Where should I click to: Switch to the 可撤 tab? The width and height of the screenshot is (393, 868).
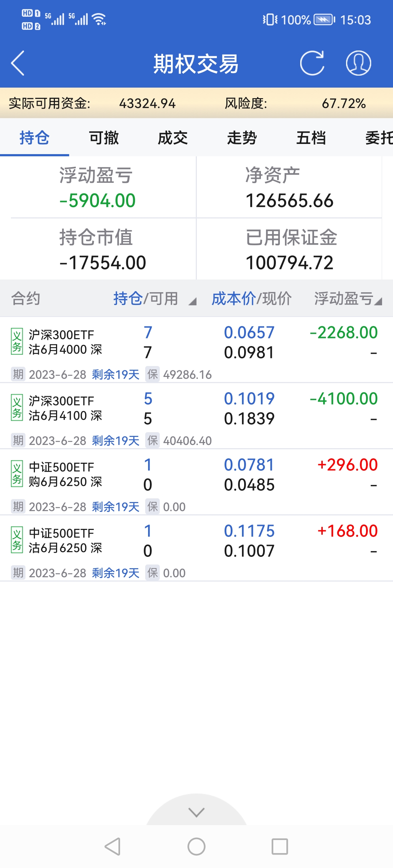coord(104,138)
